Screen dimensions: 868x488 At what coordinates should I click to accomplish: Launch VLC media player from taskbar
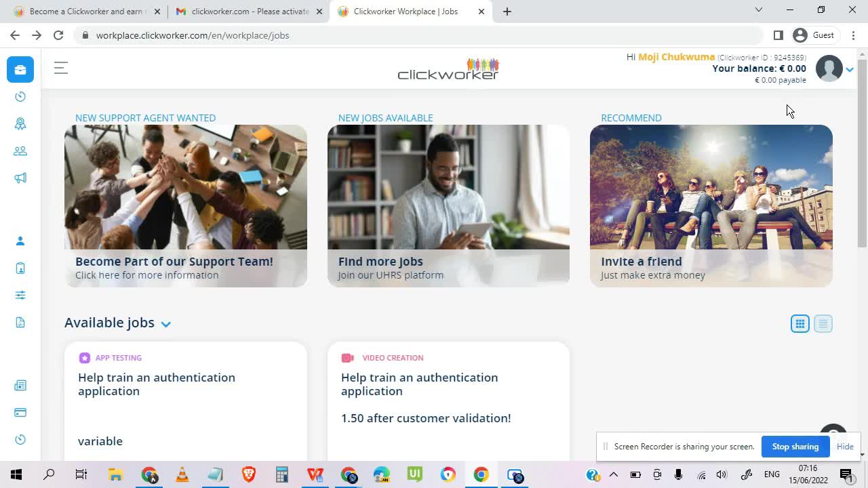(x=182, y=474)
